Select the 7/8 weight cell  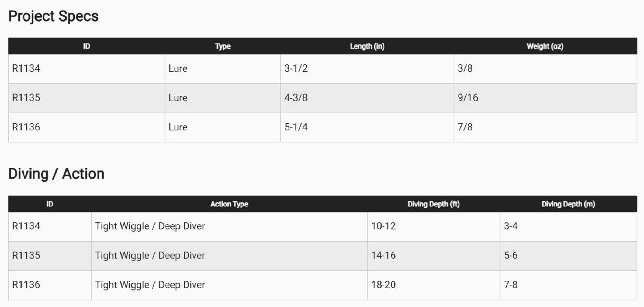coord(465,127)
